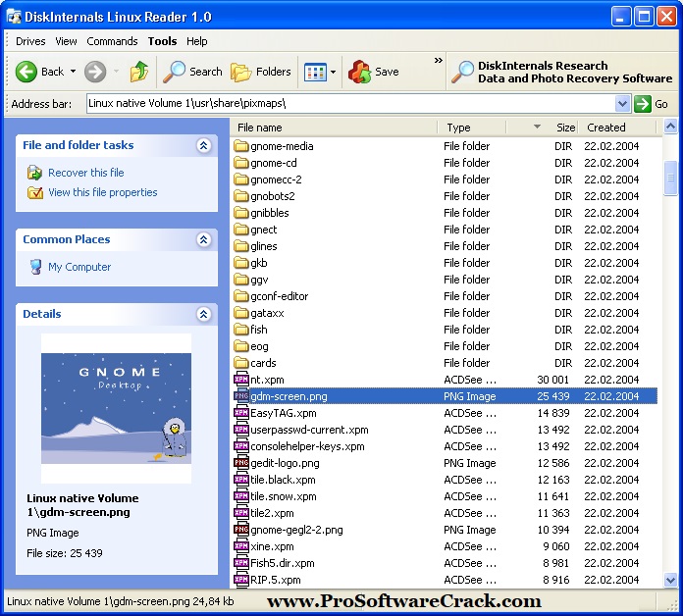Click the vertical scrollbar thumb
683x616 pixels.
tap(670, 179)
